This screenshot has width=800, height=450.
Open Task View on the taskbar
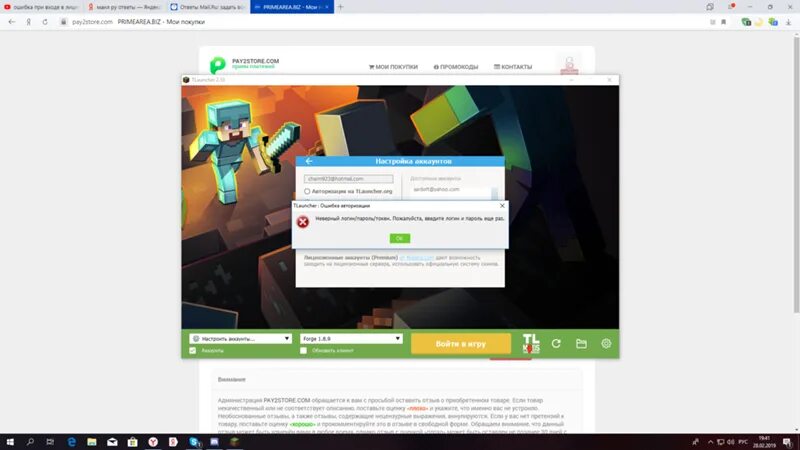pyautogui.click(x=50, y=442)
